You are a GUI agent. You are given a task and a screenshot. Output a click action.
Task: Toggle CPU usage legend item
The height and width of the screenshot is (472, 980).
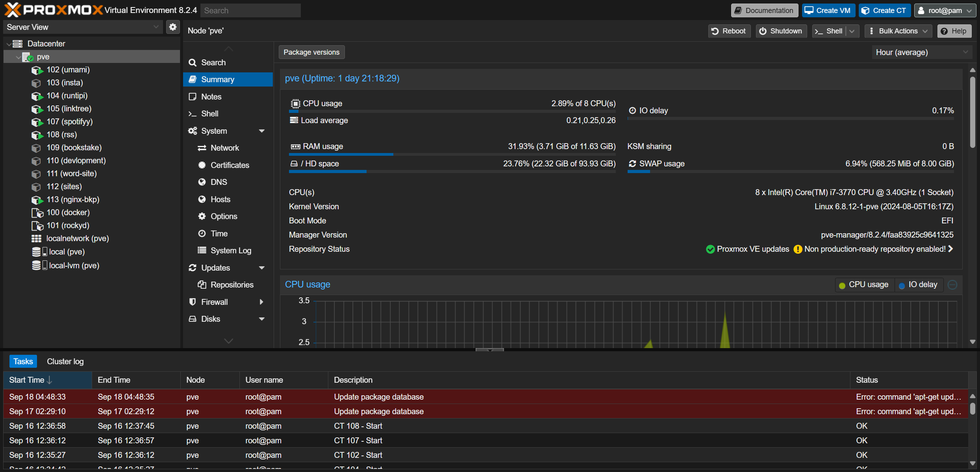pos(864,285)
